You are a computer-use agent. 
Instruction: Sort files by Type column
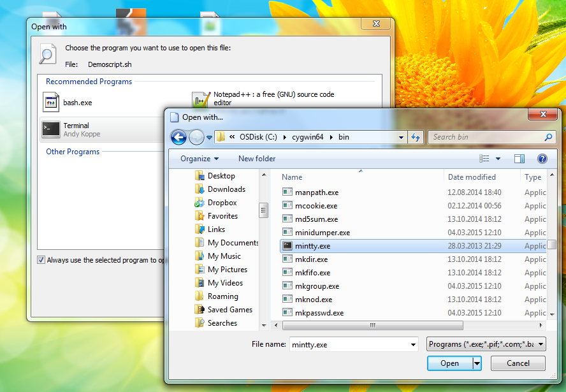coord(533,177)
